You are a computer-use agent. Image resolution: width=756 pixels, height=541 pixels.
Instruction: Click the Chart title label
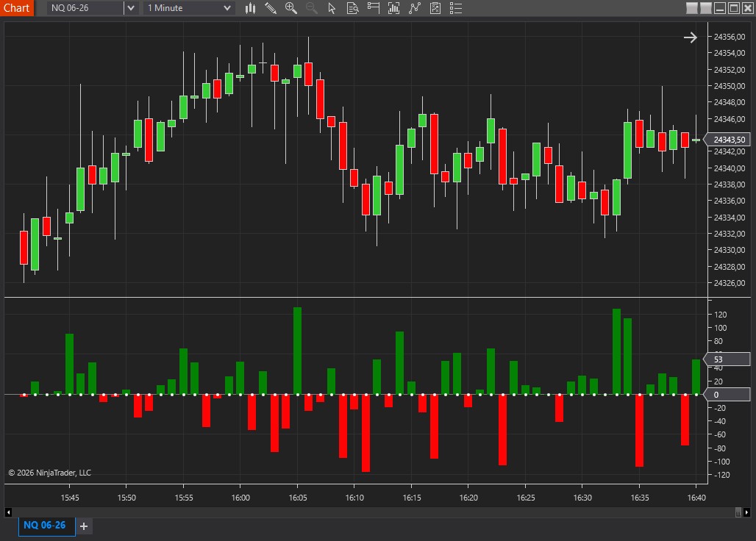coord(16,8)
